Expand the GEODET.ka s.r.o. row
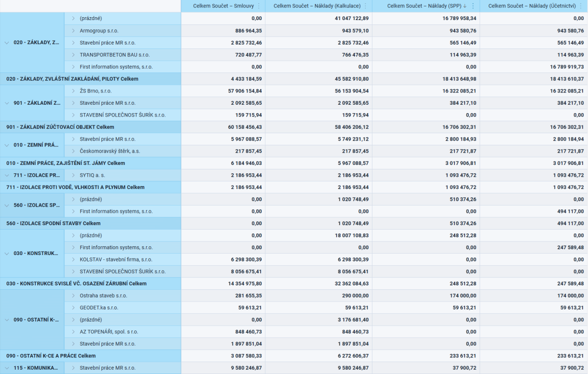 tap(73, 307)
